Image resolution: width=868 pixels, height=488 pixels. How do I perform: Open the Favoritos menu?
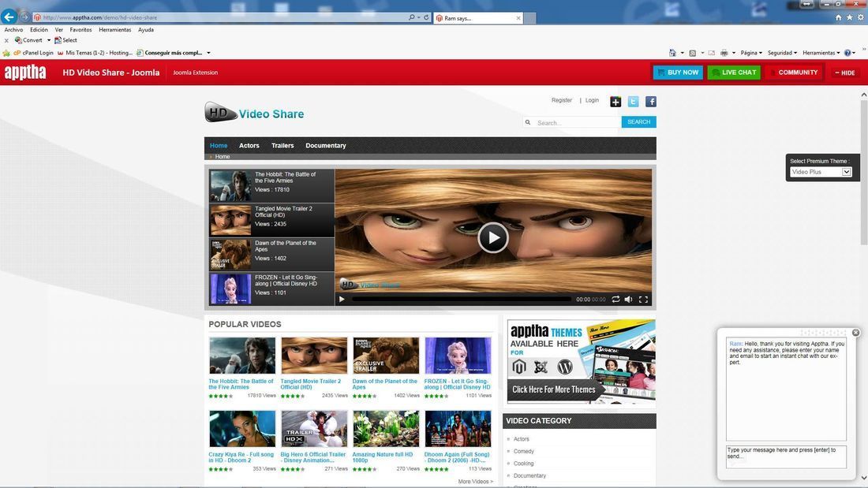pos(80,30)
